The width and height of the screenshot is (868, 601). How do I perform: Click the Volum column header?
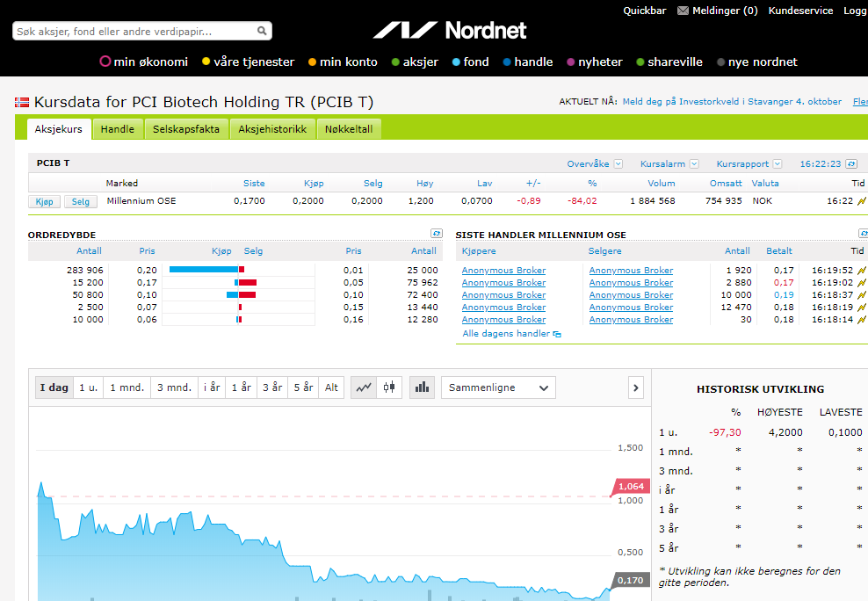pos(662,183)
